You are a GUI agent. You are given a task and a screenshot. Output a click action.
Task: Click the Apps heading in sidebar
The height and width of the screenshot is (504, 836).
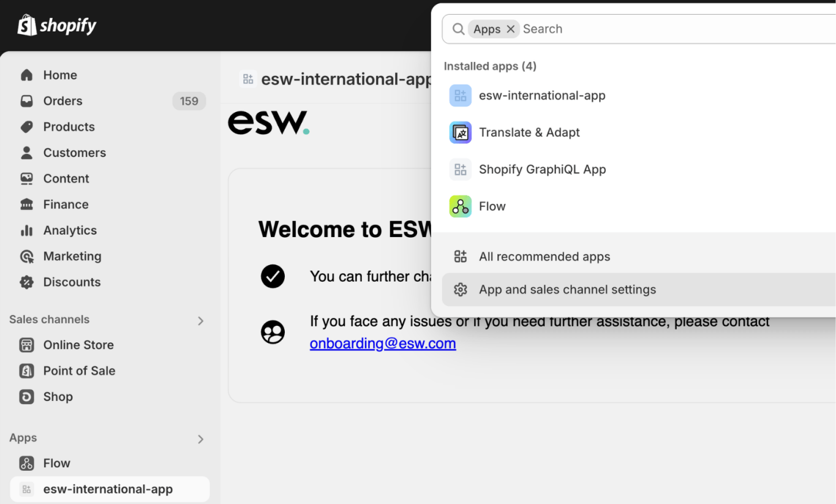[23, 438]
